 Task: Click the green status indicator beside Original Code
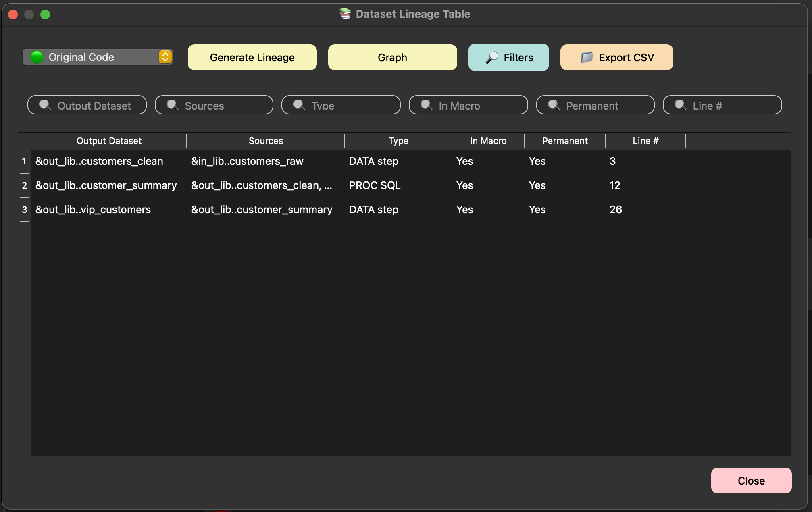pos(37,57)
